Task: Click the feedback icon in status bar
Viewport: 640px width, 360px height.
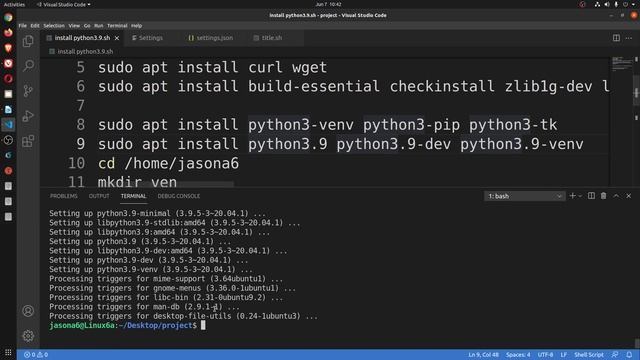Action: [615, 355]
